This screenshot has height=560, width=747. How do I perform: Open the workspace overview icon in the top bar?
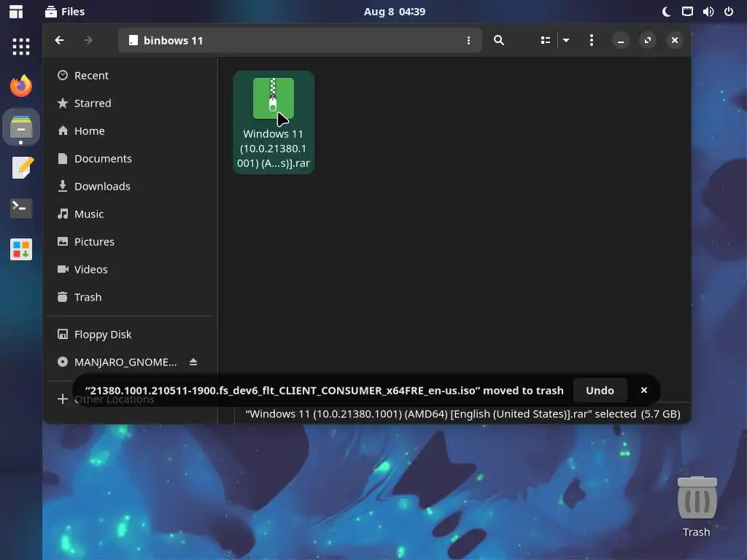pyautogui.click(x=16, y=12)
